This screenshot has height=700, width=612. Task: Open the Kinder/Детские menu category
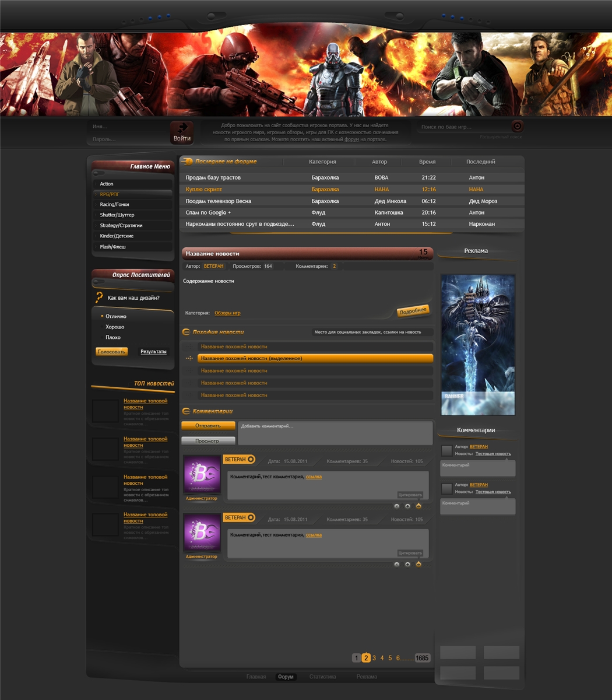[133, 236]
